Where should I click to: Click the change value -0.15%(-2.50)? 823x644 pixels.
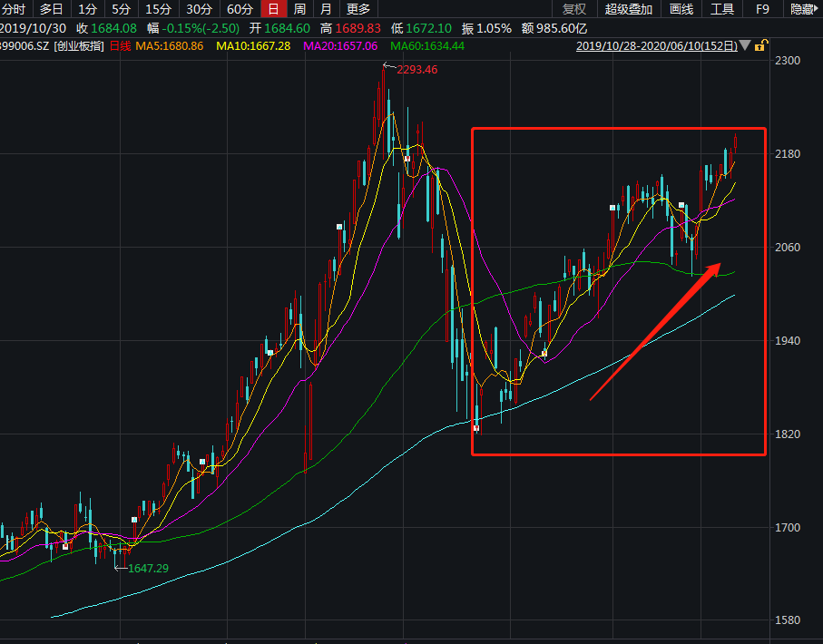pos(201,28)
